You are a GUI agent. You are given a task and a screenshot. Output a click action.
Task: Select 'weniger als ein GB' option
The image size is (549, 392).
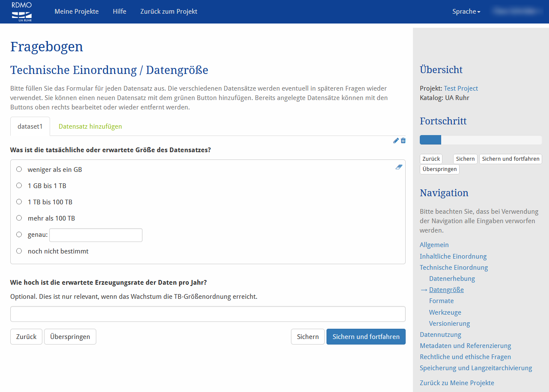pyautogui.click(x=19, y=169)
